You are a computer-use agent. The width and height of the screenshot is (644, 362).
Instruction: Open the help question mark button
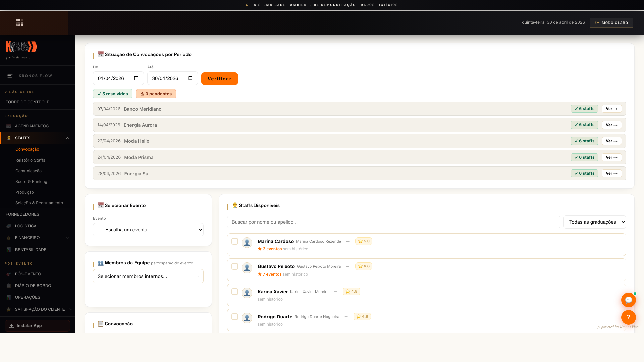pos(628,317)
